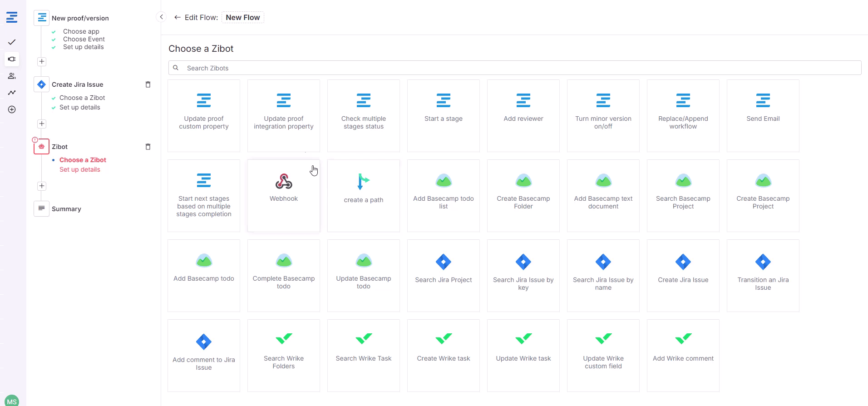
Task: Open the checkmark icon in left sidebar
Action: click(x=12, y=42)
